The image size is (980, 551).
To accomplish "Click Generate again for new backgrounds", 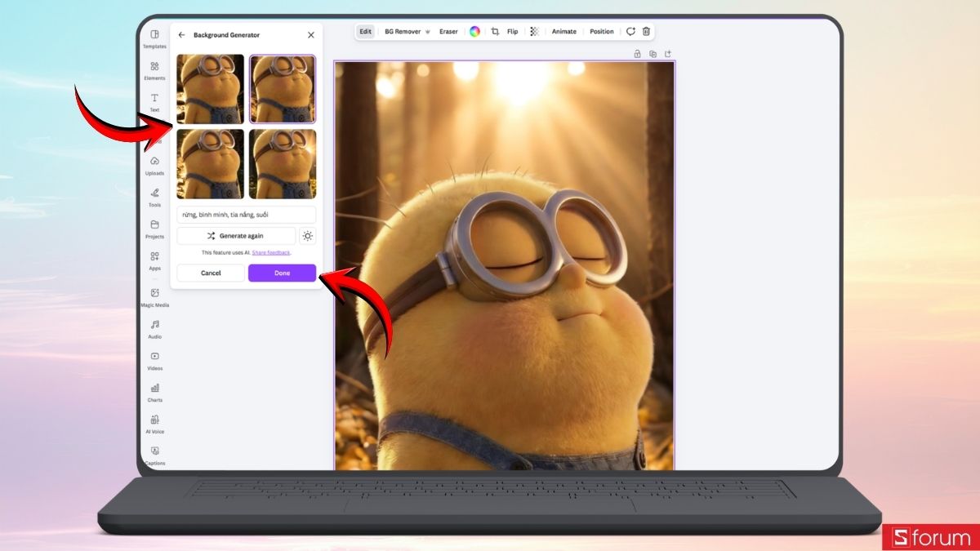I will (x=237, y=235).
